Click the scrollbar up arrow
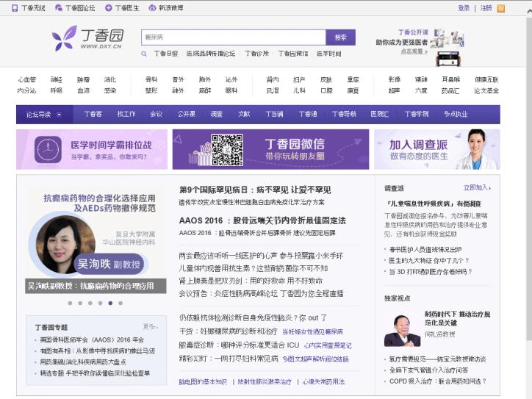Viewport: 532px width, 399px height. (x=529, y=11)
